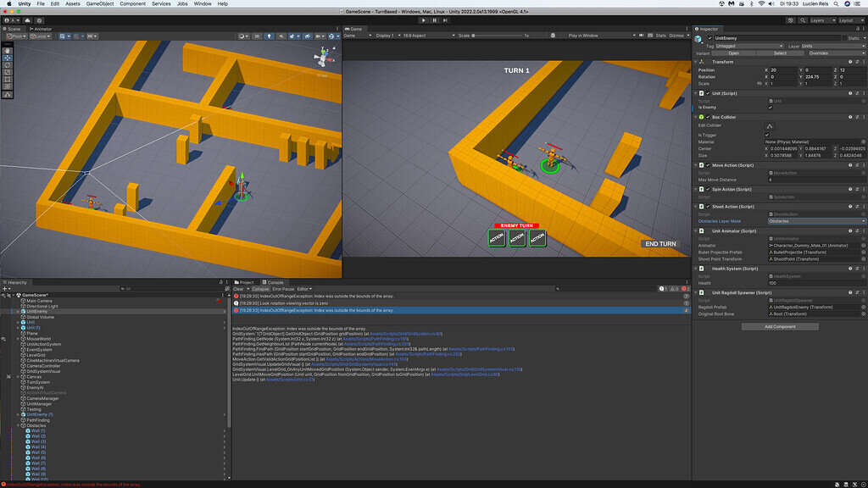Toggle the Static checkbox in Inspector

843,38
